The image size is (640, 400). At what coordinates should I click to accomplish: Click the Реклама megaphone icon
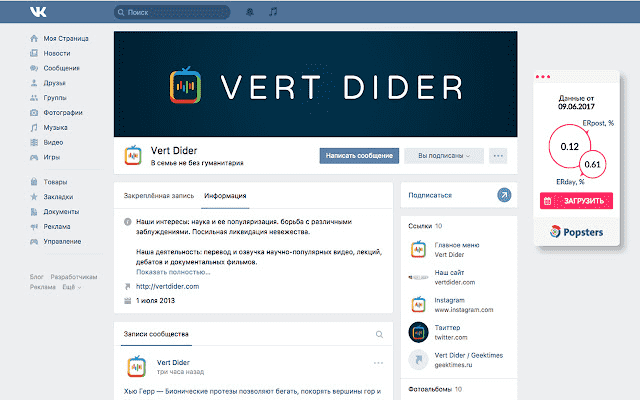pos(34,227)
